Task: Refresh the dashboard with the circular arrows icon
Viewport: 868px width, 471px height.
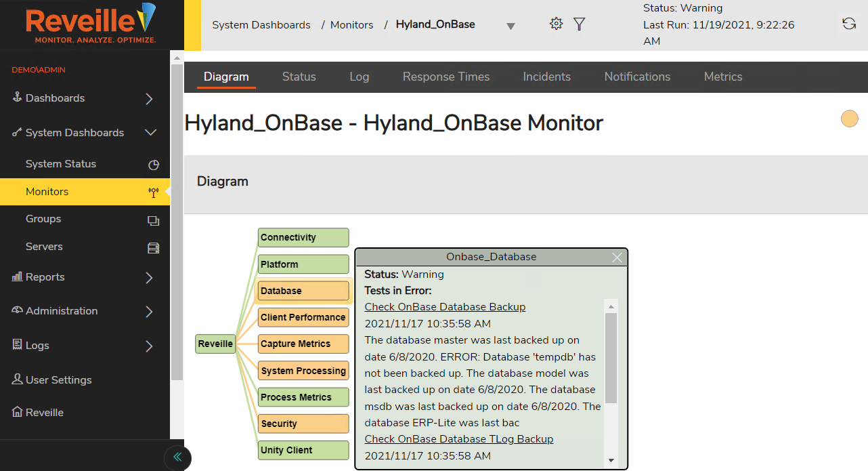Action: click(x=848, y=24)
